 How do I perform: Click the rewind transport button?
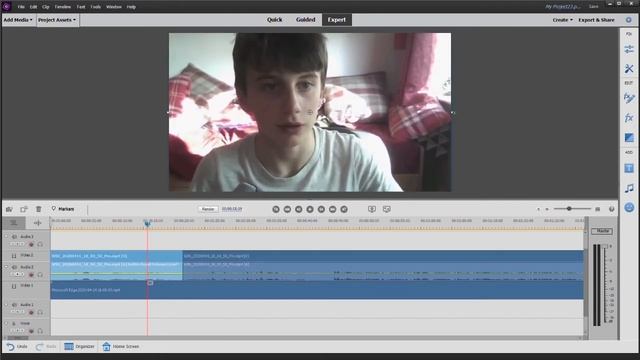[287, 209]
